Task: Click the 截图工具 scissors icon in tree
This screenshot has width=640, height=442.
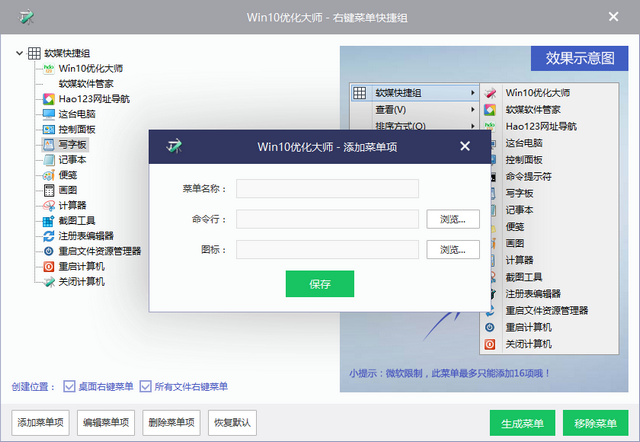Action: coord(49,220)
